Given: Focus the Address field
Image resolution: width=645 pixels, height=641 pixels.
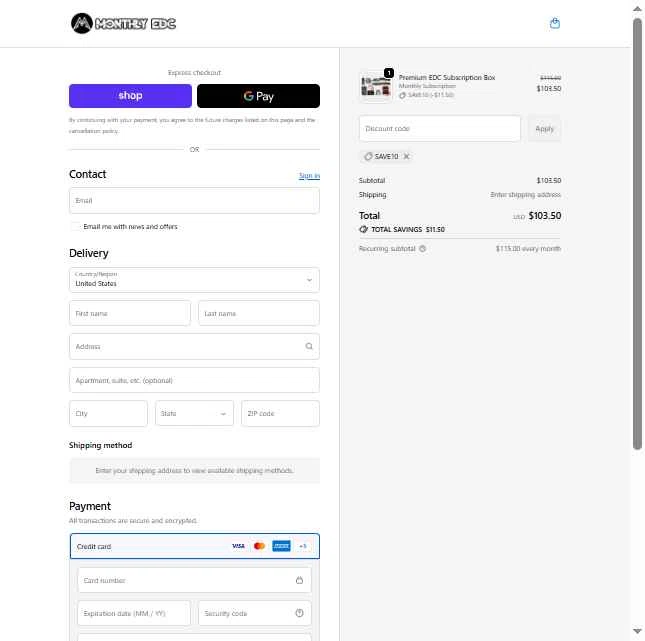Looking at the screenshot, I should [x=194, y=346].
